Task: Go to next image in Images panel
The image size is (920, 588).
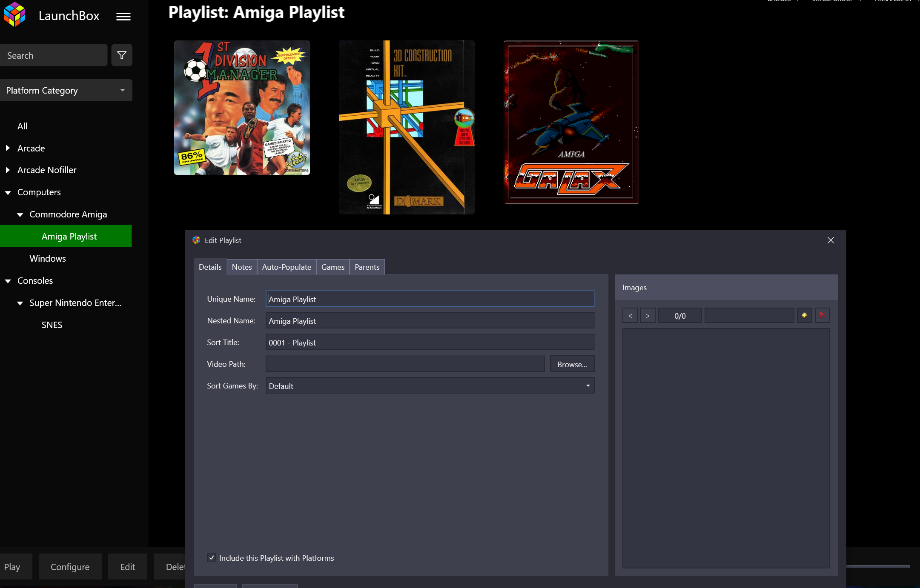Action: click(x=648, y=316)
